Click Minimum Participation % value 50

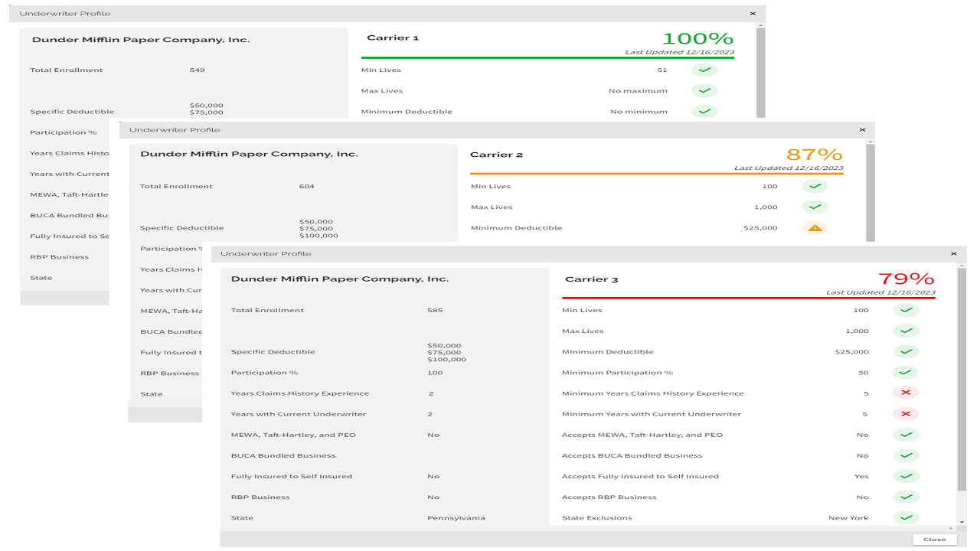pyautogui.click(x=864, y=373)
